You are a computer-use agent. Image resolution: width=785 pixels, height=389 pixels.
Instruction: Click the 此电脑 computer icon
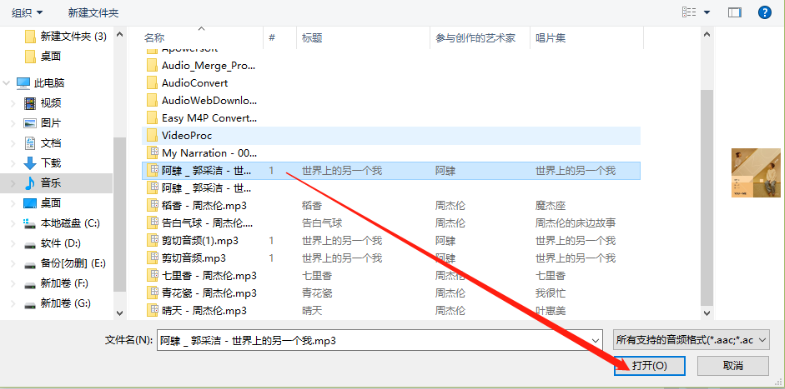23,83
